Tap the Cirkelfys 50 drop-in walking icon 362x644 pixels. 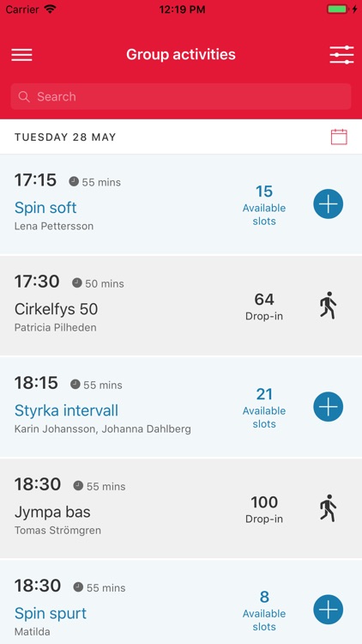click(328, 306)
